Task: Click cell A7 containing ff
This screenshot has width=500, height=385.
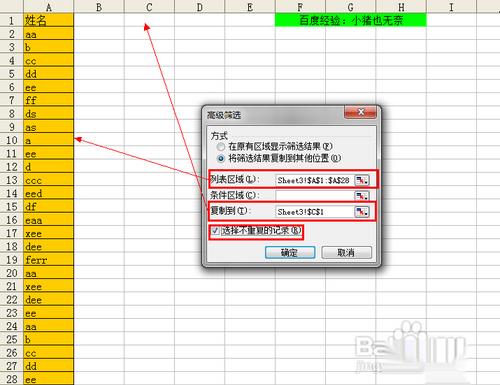Action: click(x=49, y=100)
